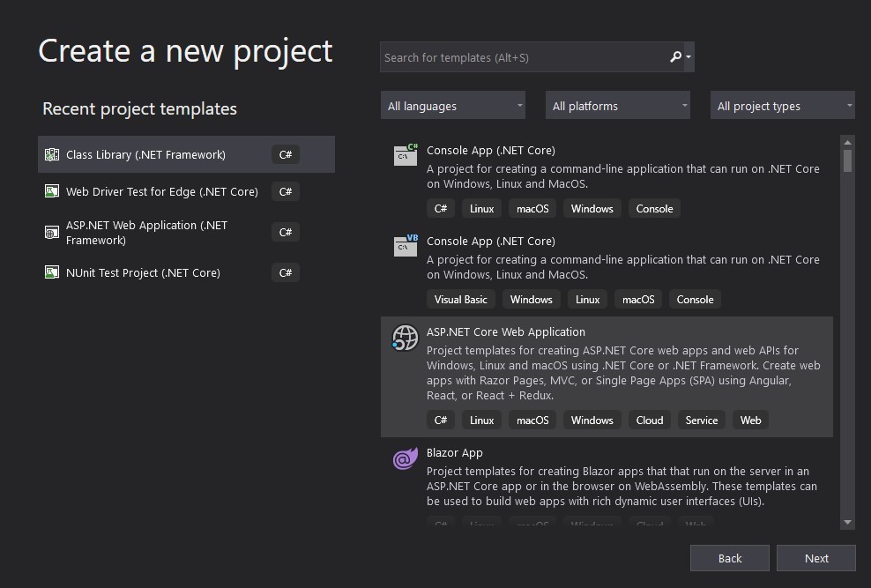This screenshot has height=588, width=871.
Task: Click the C# Console App icon
Action: [x=406, y=155]
